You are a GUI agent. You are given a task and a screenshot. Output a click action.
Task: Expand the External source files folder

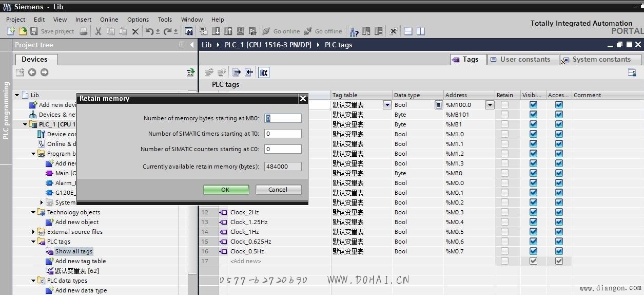[33, 232]
